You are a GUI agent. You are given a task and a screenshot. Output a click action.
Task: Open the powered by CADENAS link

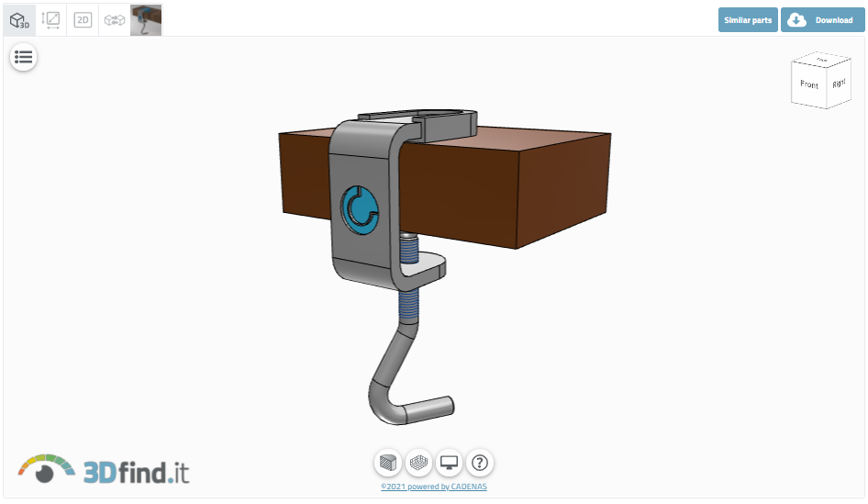434,487
